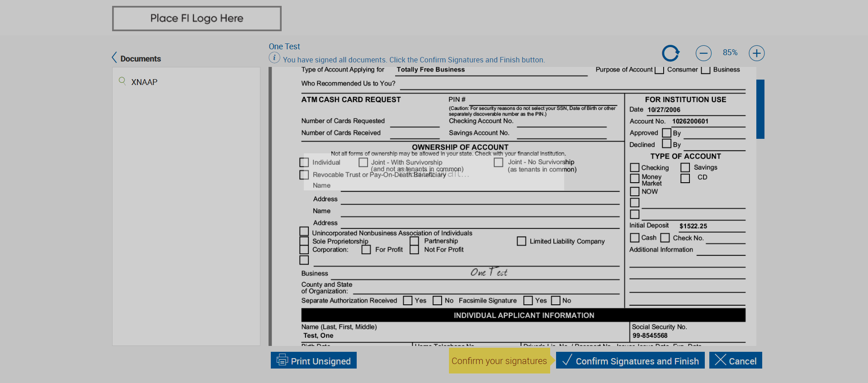Click the refresh/rotate document icon
This screenshot has width=868, height=383.
(x=670, y=53)
